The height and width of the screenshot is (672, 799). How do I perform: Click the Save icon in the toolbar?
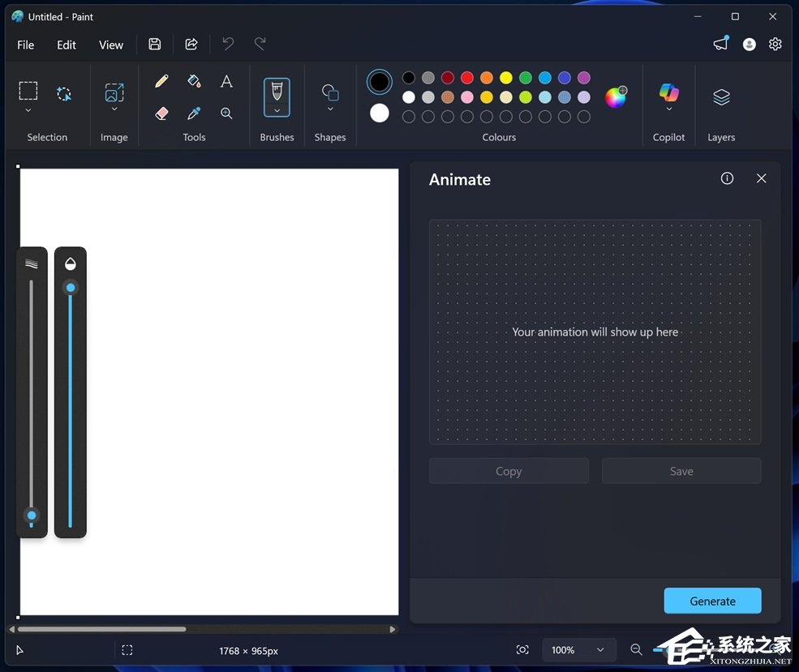click(x=154, y=44)
